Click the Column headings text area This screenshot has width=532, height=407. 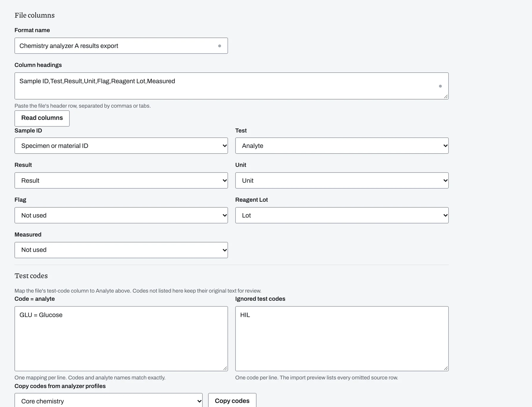click(231, 86)
